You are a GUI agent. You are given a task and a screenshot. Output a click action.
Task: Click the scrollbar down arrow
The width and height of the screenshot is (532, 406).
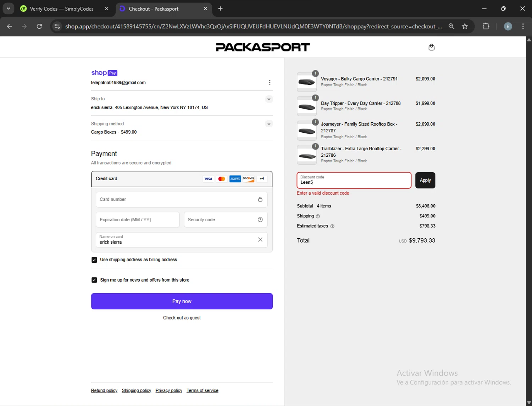(529, 403)
